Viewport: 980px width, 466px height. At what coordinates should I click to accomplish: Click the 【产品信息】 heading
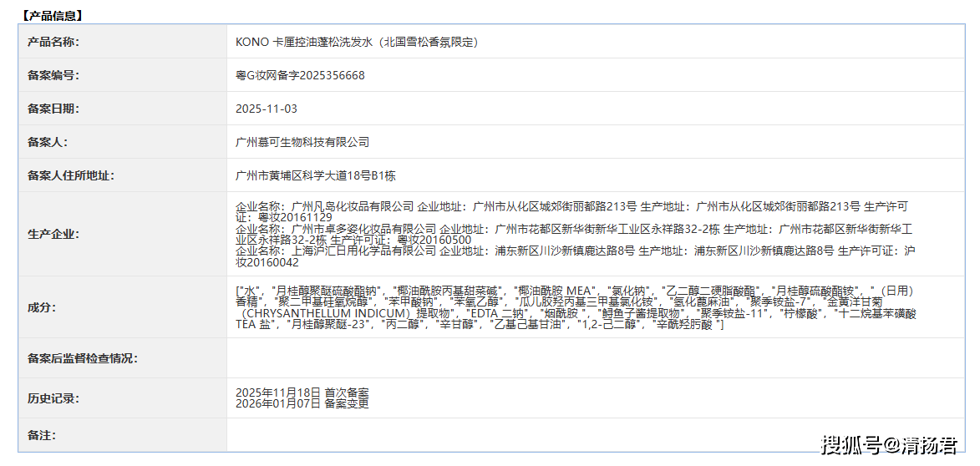pos(51,16)
